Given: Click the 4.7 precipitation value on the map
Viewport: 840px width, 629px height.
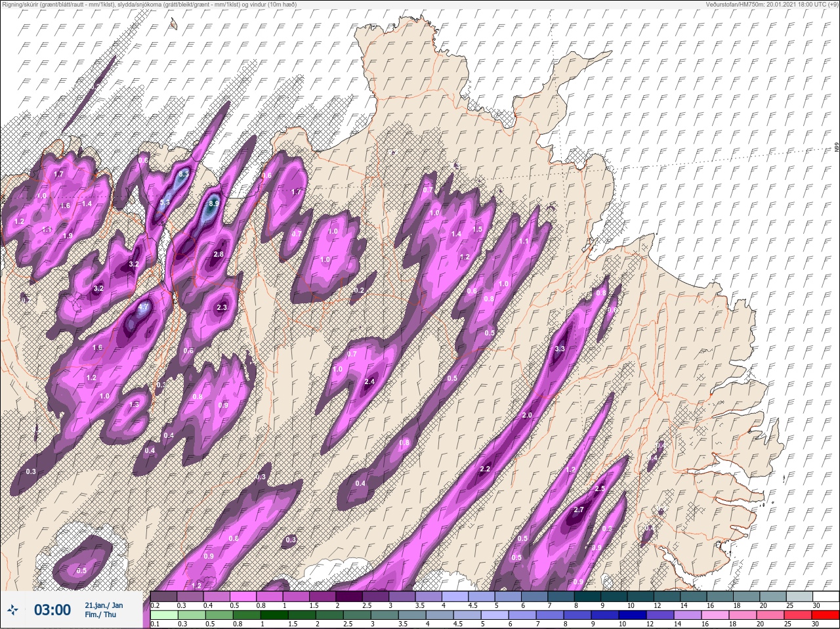Looking at the screenshot, I should [x=144, y=307].
